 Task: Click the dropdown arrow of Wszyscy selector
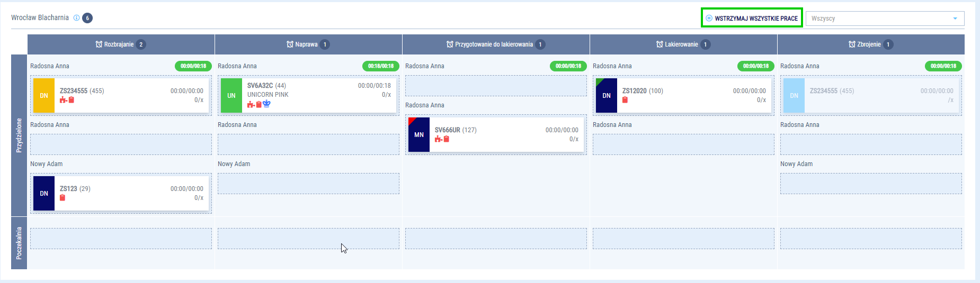click(x=955, y=19)
